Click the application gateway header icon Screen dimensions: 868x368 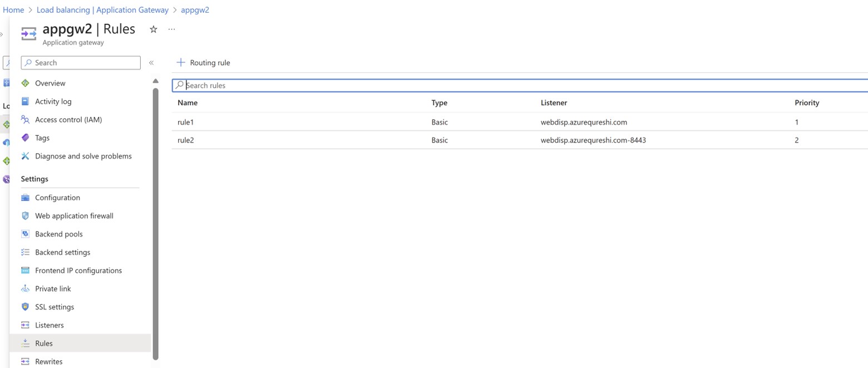pyautogui.click(x=29, y=33)
